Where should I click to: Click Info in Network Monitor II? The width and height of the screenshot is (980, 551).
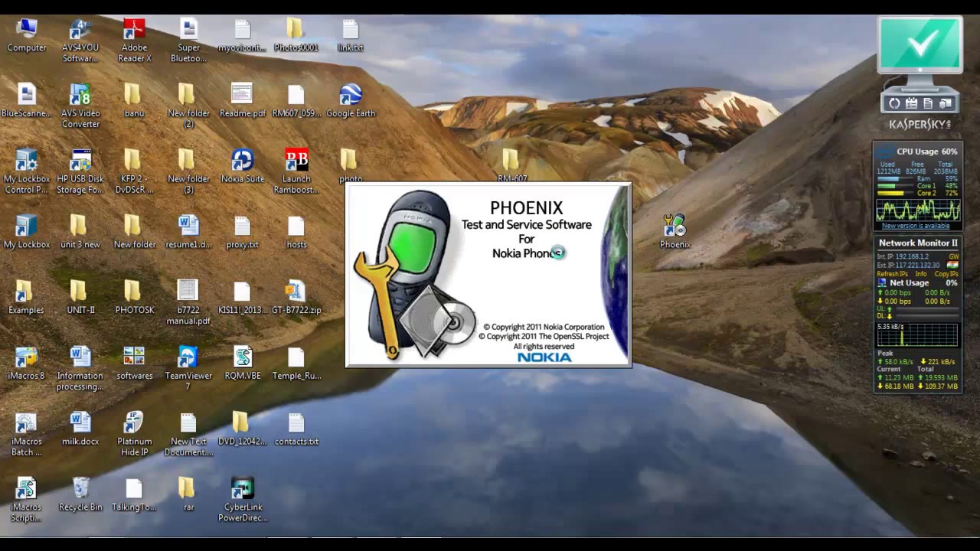click(x=921, y=273)
